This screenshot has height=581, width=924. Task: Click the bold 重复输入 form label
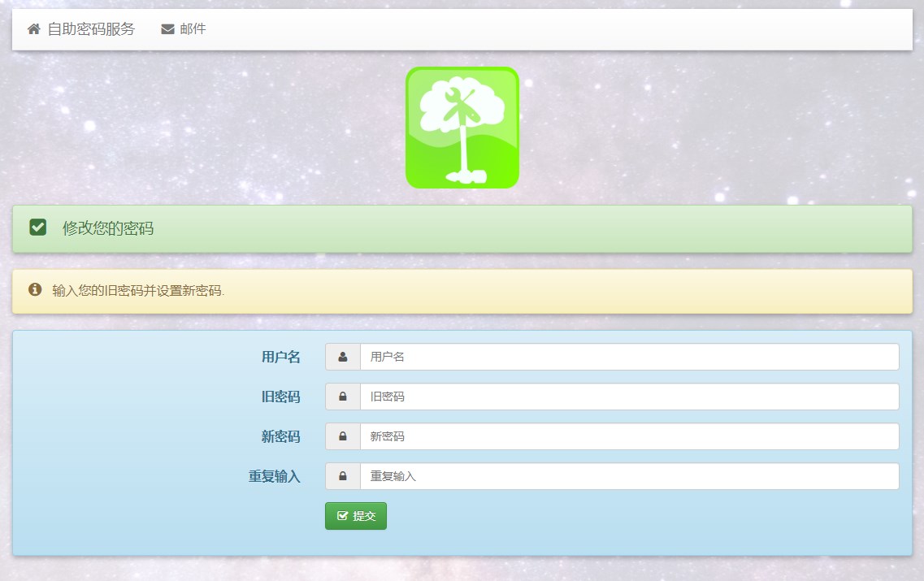274,477
